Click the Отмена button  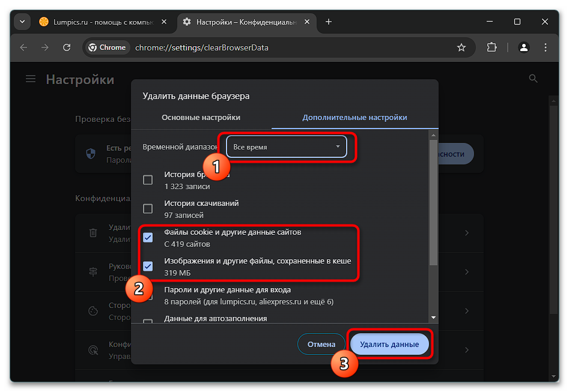[x=321, y=344]
